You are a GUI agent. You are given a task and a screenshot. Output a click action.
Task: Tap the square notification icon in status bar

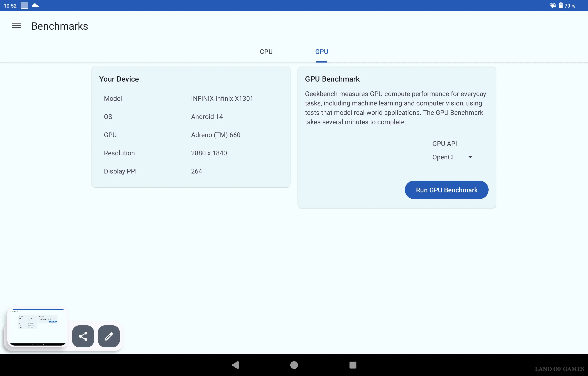[24, 5]
